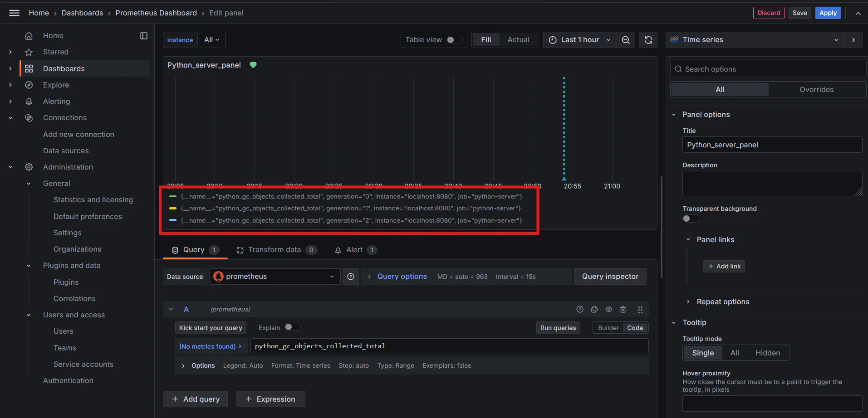Viewport: 868px width, 418px height.
Task: Click Run queries button
Action: coord(558,328)
